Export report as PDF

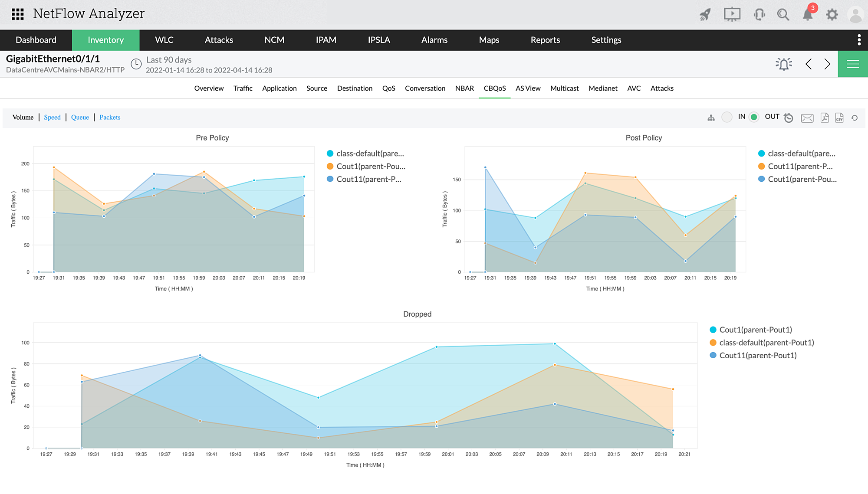pos(824,118)
